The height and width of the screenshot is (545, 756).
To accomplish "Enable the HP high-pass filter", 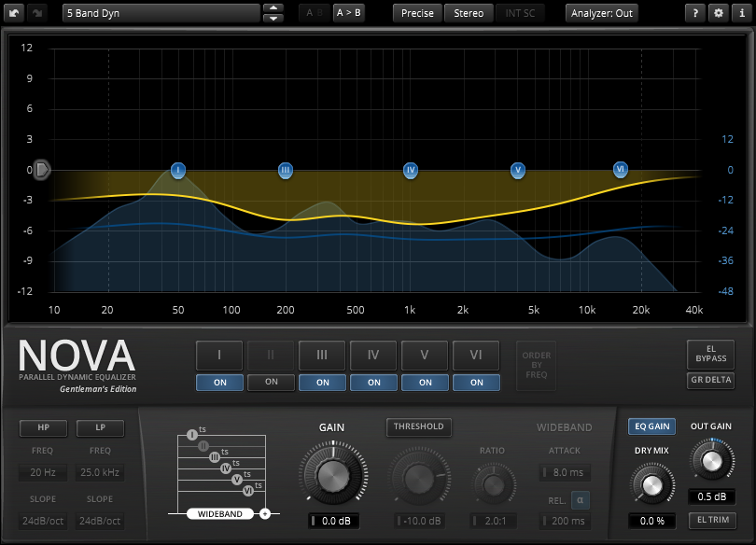I will click(43, 428).
